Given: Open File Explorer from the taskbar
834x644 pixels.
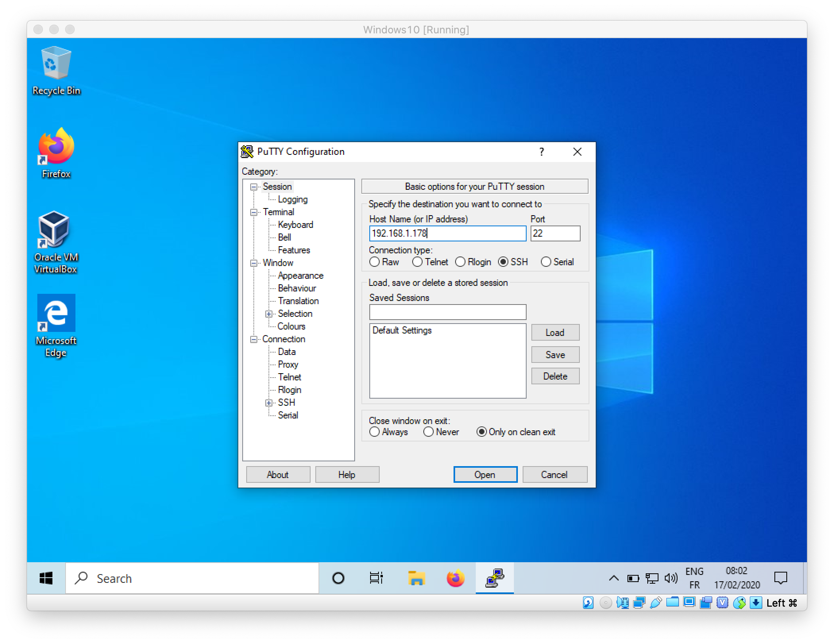Looking at the screenshot, I should (x=416, y=578).
